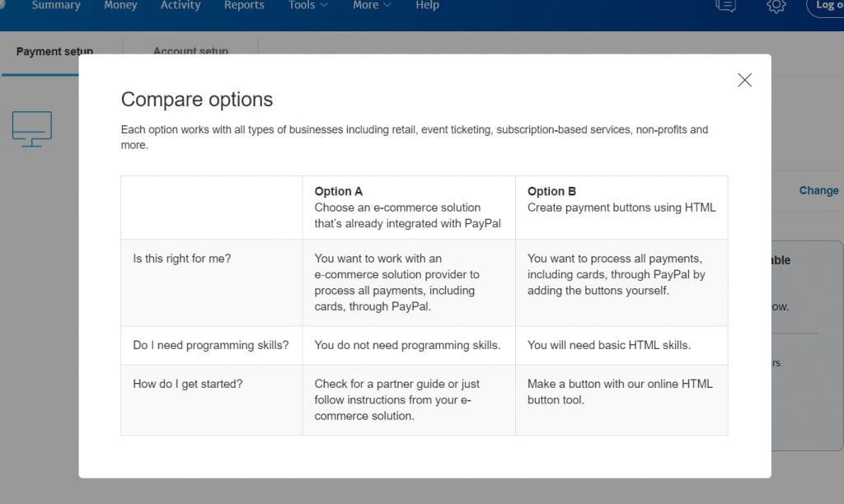Screen dimensions: 844x504
Task: Open the settings gear icon
Action: [775, 7]
